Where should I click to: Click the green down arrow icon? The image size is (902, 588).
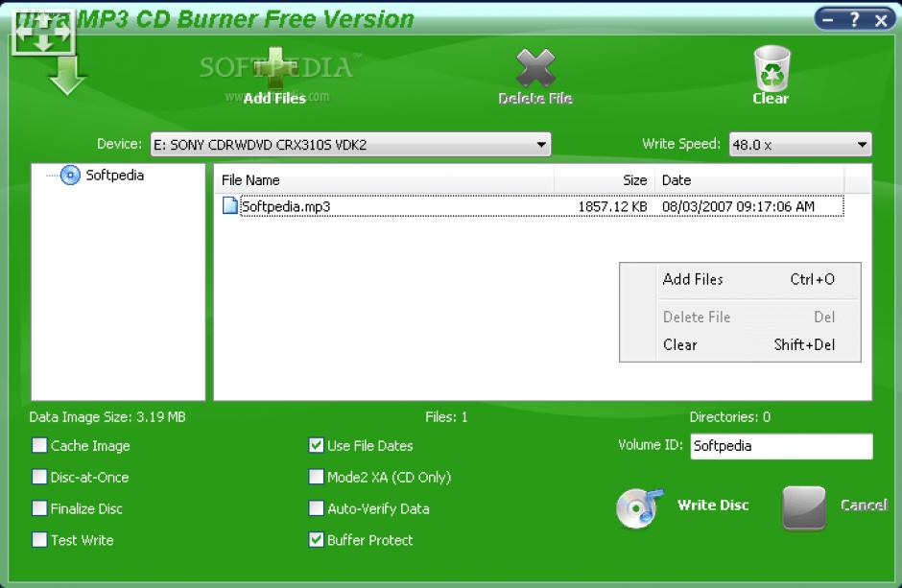click(67, 75)
